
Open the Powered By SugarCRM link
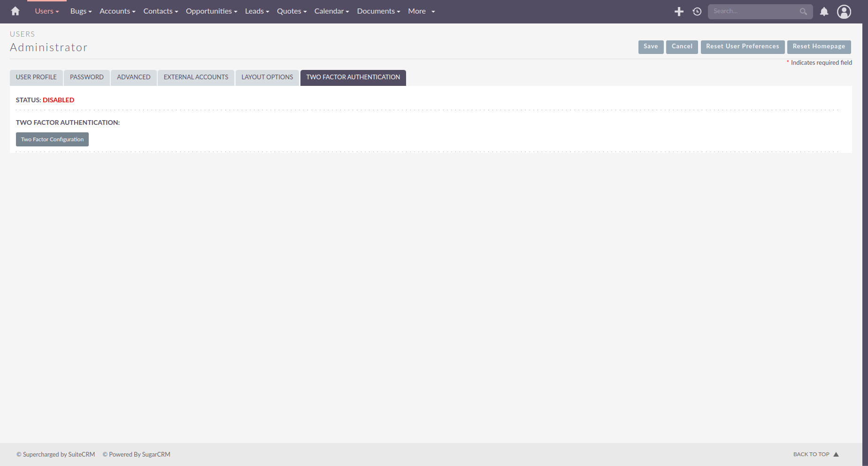[x=136, y=454]
